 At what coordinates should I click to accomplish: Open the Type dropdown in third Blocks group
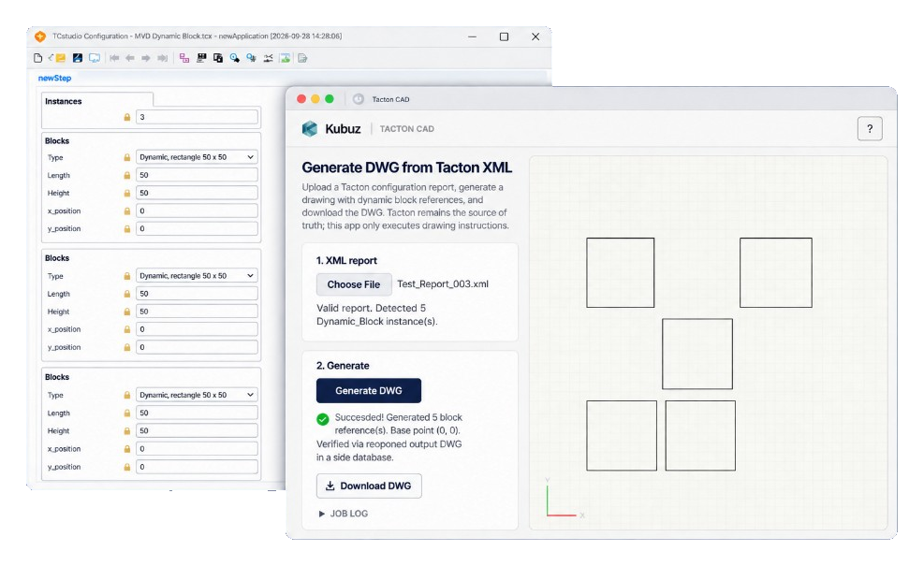click(x=197, y=395)
